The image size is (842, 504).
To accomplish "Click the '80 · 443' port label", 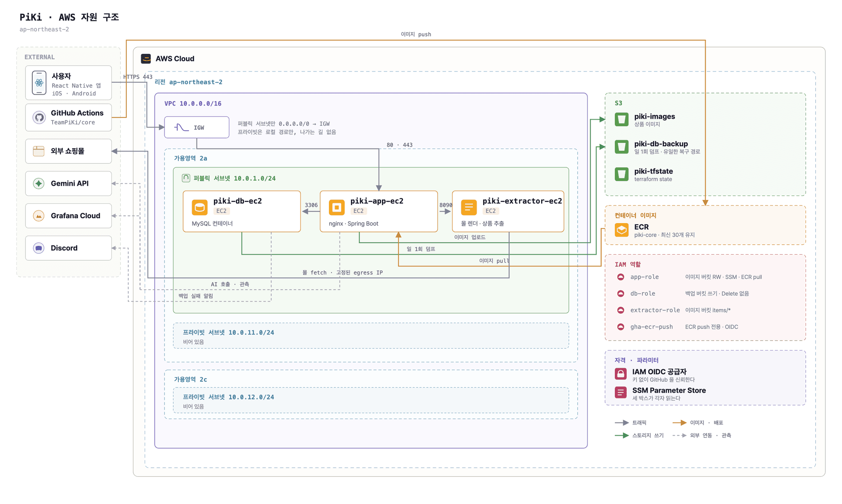I will pos(400,145).
